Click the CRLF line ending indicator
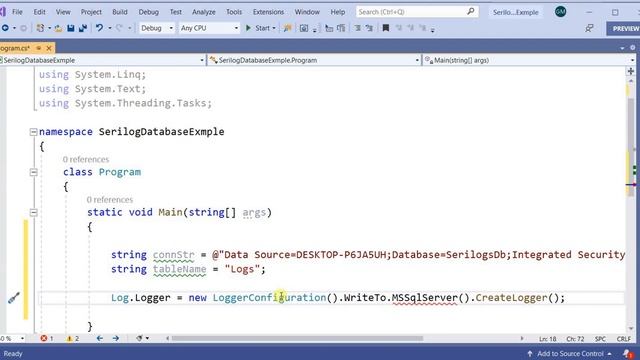640x360 pixels. (x=624, y=339)
